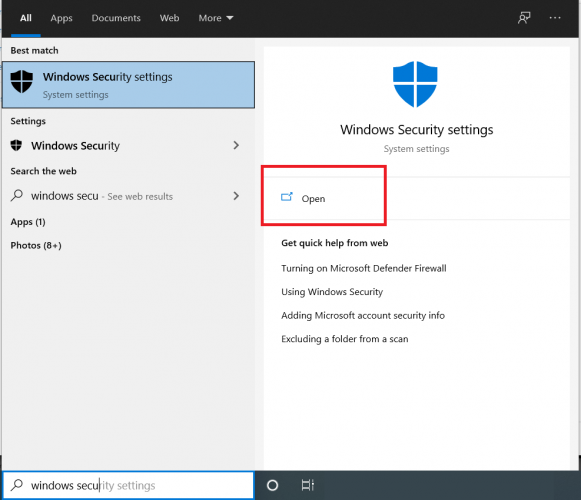Click magnifier icon beside windows secu result
The width and height of the screenshot is (581, 500).
17,195
